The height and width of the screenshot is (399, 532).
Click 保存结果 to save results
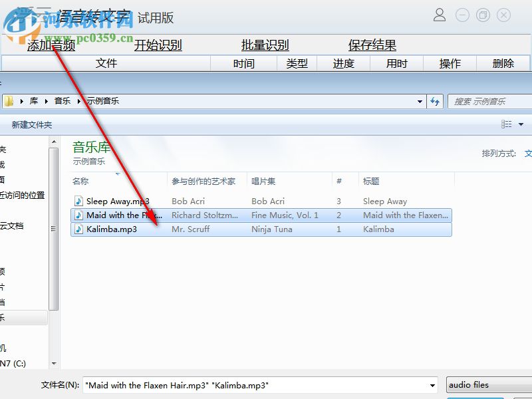(x=372, y=45)
